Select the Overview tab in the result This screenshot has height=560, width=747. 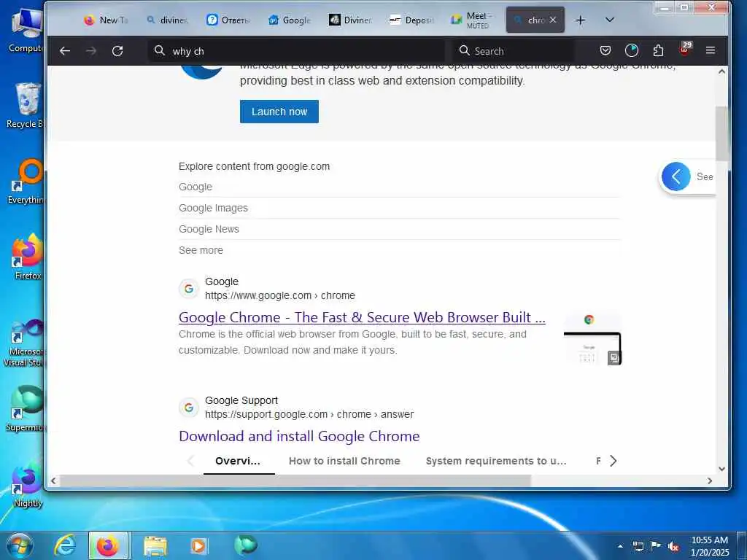(x=239, y=461)
